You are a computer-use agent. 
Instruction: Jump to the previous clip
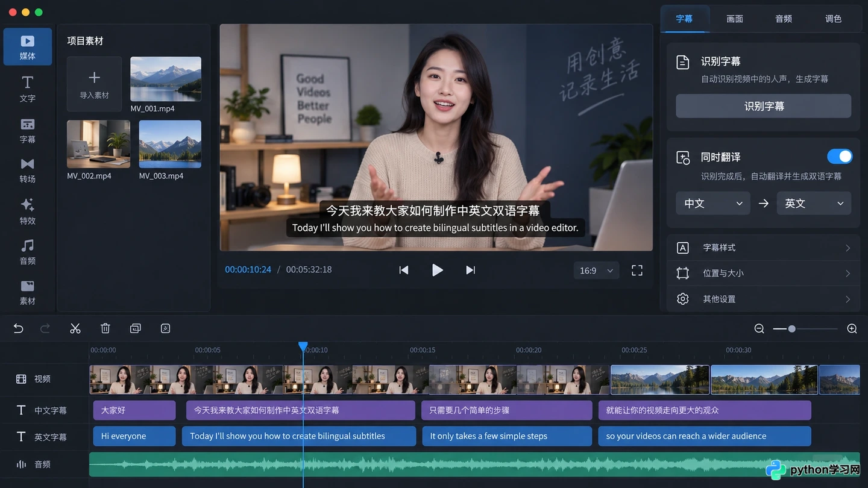click(x=404, y=270)
